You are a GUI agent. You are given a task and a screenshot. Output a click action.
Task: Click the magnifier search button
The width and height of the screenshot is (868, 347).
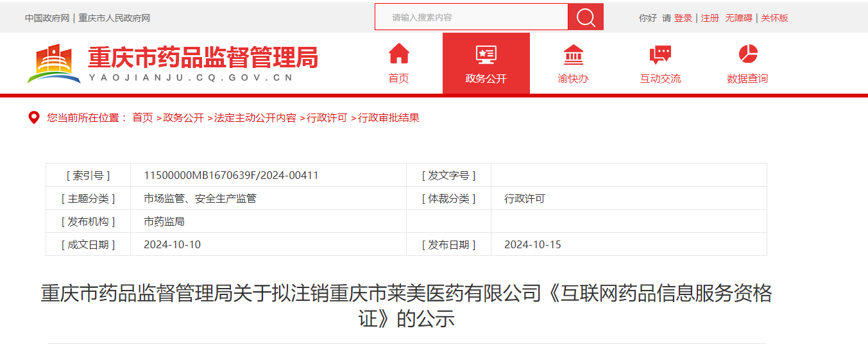[x=585, y=17]
